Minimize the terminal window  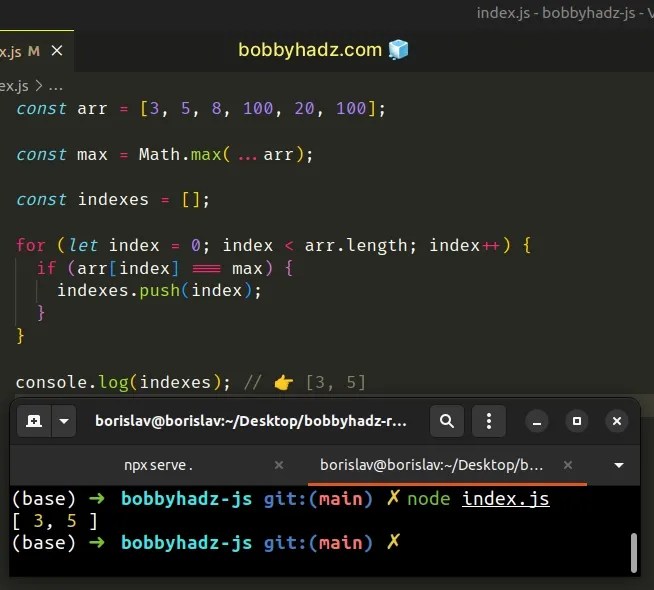pos(537,422)
